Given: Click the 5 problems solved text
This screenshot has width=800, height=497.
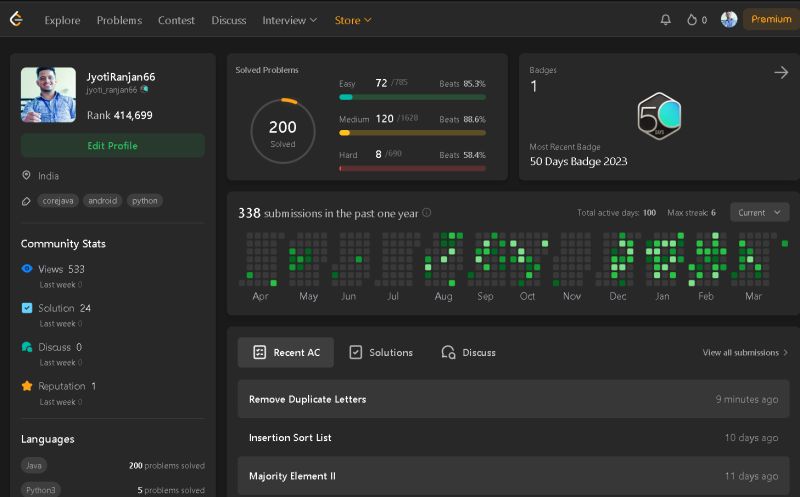Looking at the screenshot, I should (171, 490).
